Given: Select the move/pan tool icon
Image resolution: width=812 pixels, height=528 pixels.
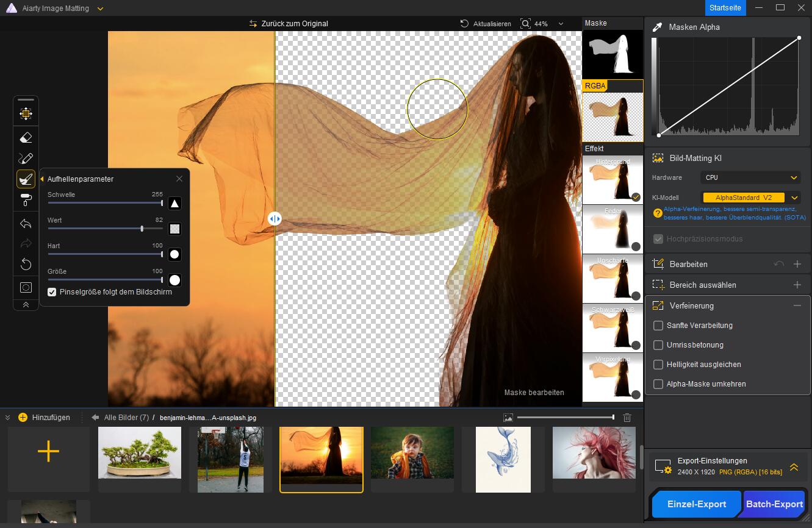Looking at the screenshot, I should 26,113.
